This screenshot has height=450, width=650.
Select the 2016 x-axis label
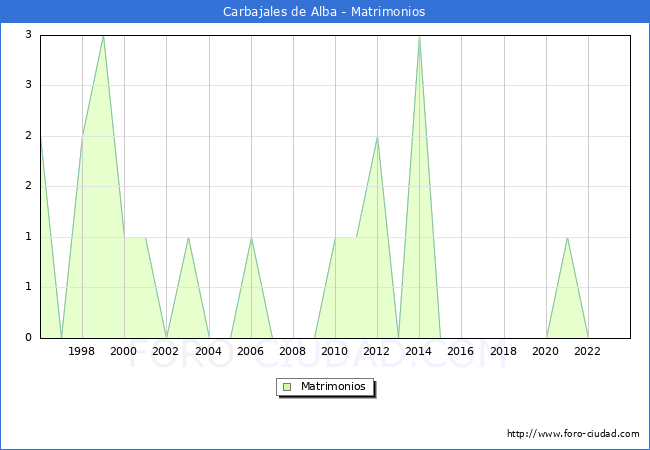[x=461, y=351]
